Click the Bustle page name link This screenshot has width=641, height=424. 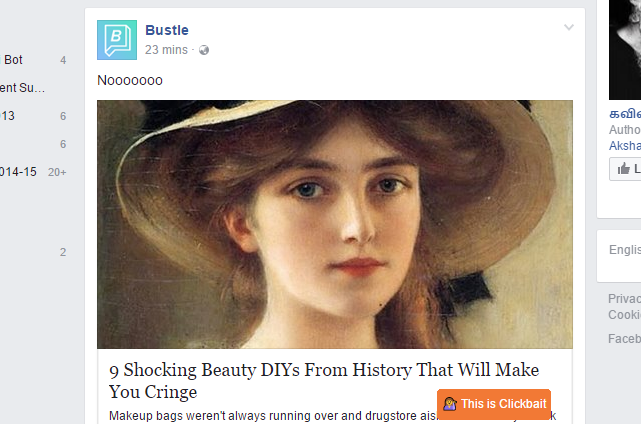pyautogui.click(x=167, y=30)
